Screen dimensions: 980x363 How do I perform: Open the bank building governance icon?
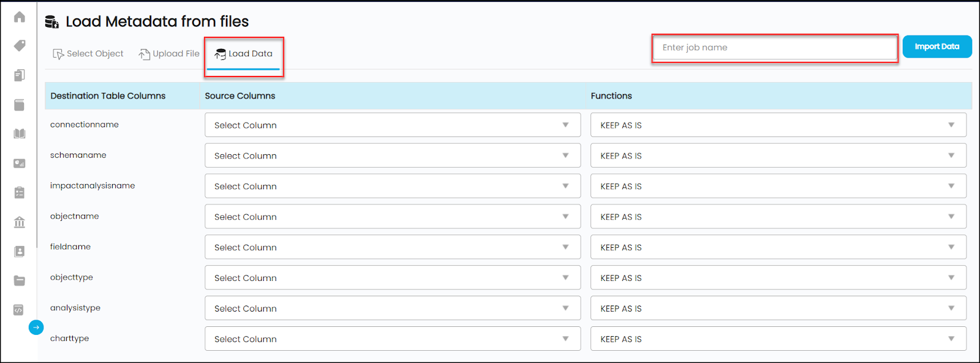[20, 222]
